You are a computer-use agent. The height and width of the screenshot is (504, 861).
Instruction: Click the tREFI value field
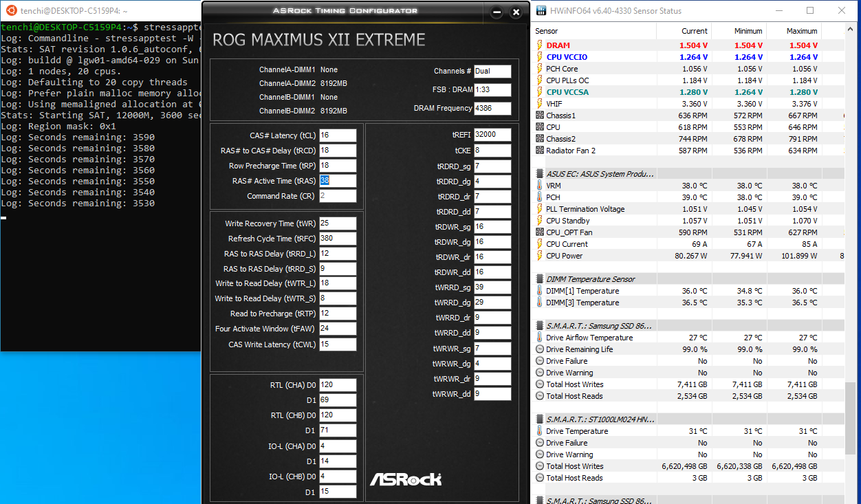click(492, 134)
